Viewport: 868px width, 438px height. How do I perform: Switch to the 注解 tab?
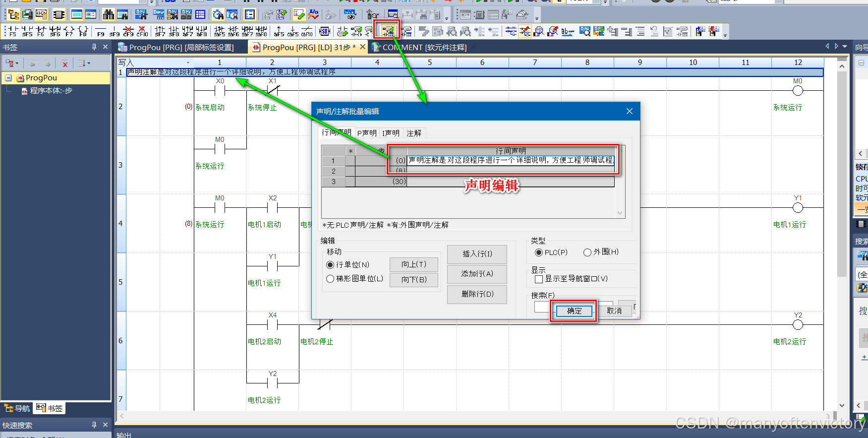point(414,133)
